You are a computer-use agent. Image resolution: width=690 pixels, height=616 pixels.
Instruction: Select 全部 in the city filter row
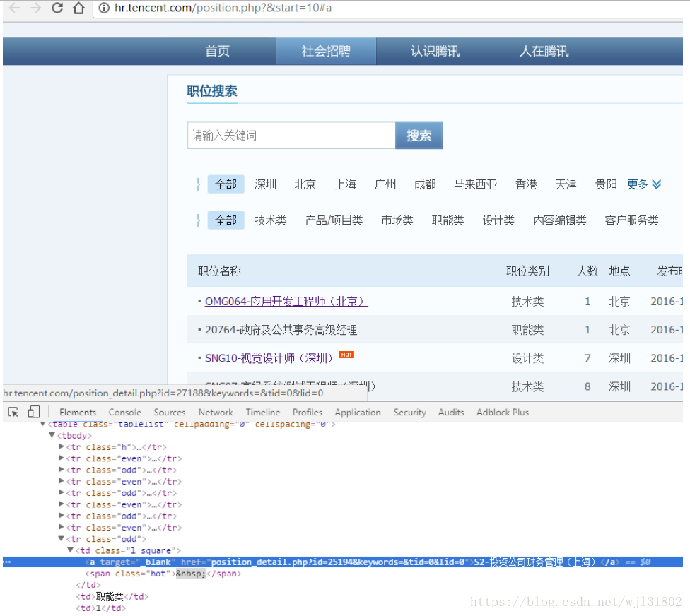point(226,184)
